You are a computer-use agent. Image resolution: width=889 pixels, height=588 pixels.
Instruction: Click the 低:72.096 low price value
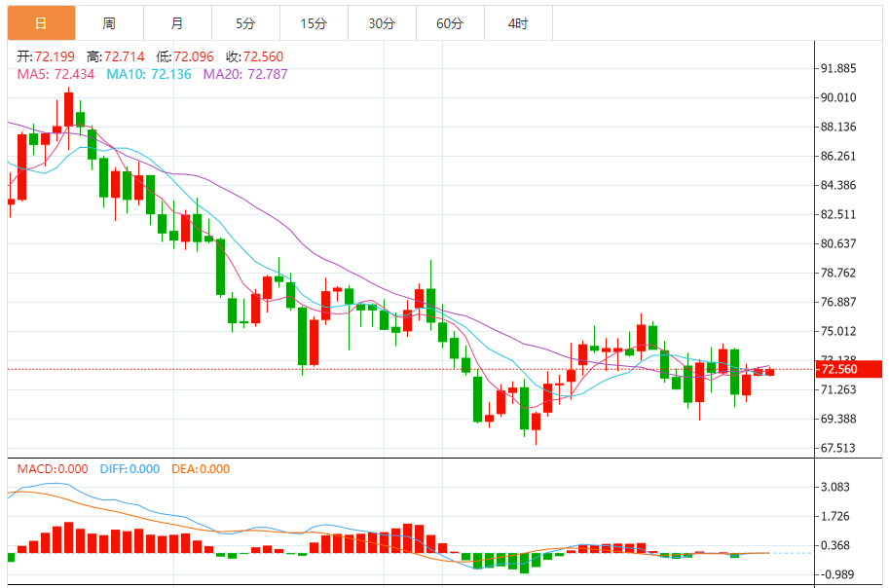[185, 56]
